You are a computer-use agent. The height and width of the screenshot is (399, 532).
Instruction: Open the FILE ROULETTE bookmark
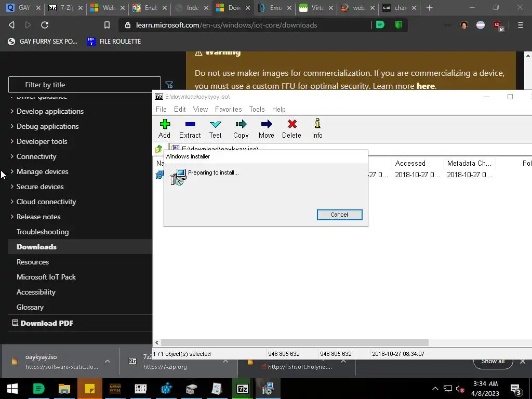pyautogui.click(x=114, y=42)
